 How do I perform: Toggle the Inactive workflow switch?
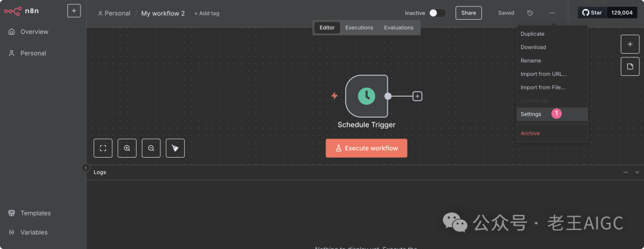(x=438, y=13)
